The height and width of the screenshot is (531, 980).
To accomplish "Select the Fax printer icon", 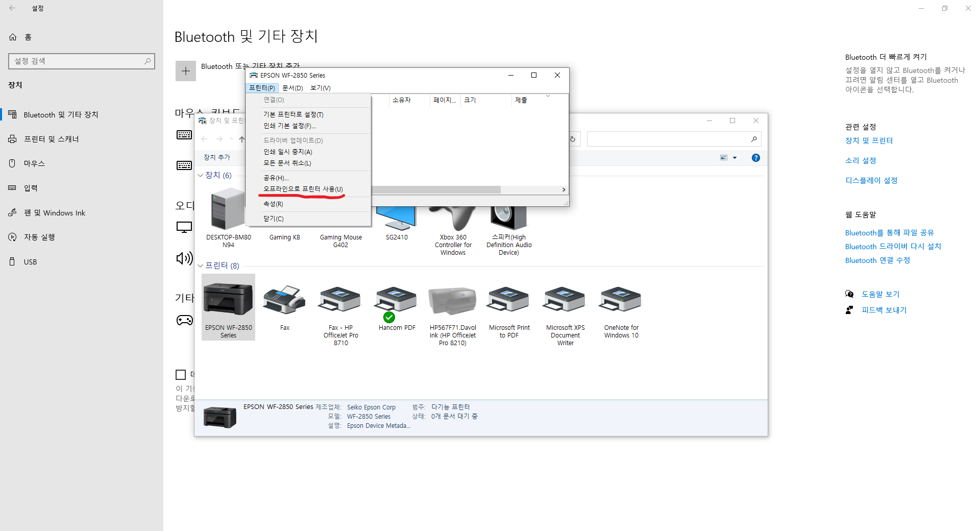I will pyautogui.click(x=284, y=300).
